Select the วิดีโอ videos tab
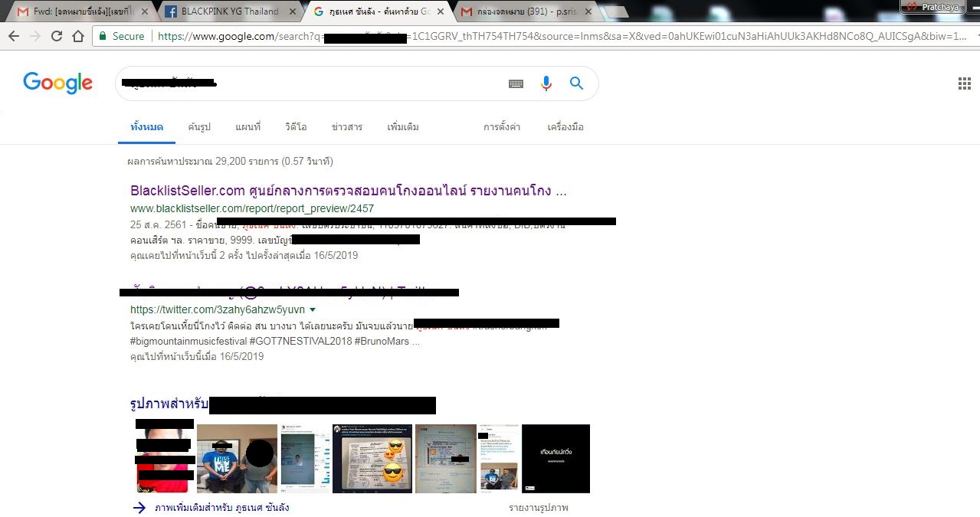The width and height of the screenshot is (980, 517). [x=296, y=127]
